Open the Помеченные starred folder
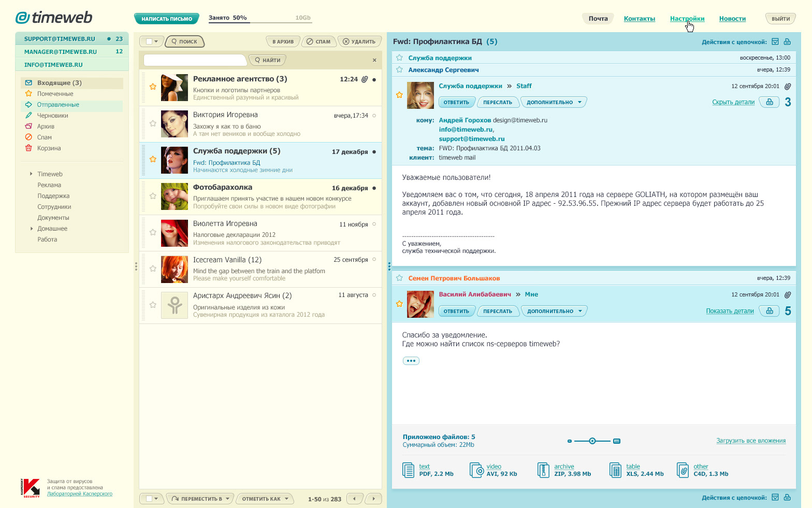 click(55, 94)
